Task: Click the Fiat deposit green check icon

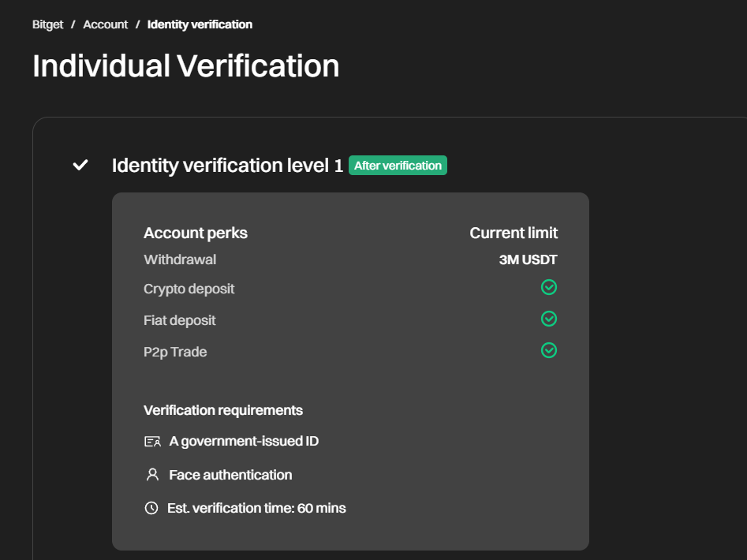Action: (549, 319)
